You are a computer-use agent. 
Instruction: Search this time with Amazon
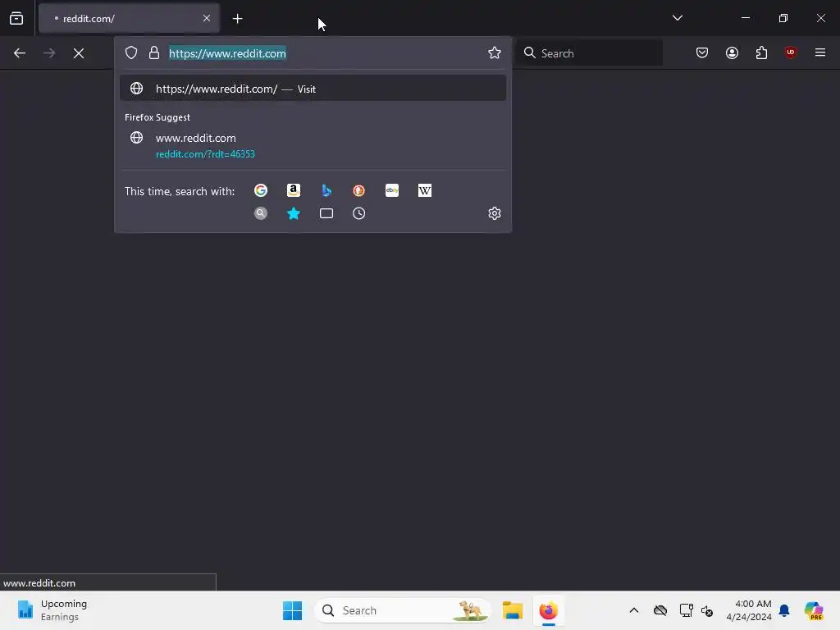(x=294, y=190)
